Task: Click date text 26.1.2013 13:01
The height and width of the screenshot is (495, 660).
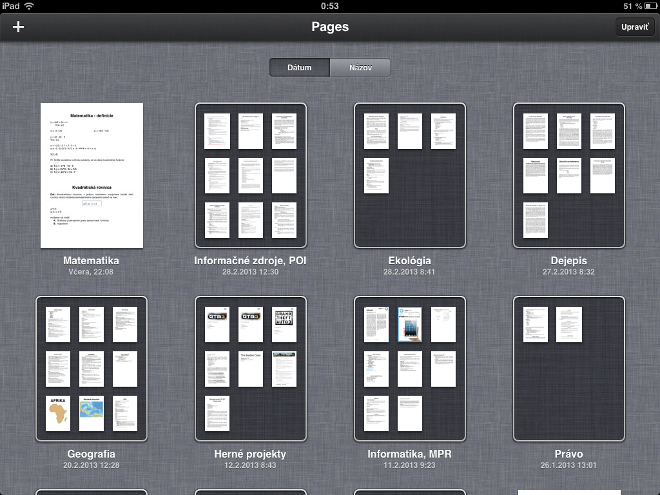Action: [x=569, y=465]
